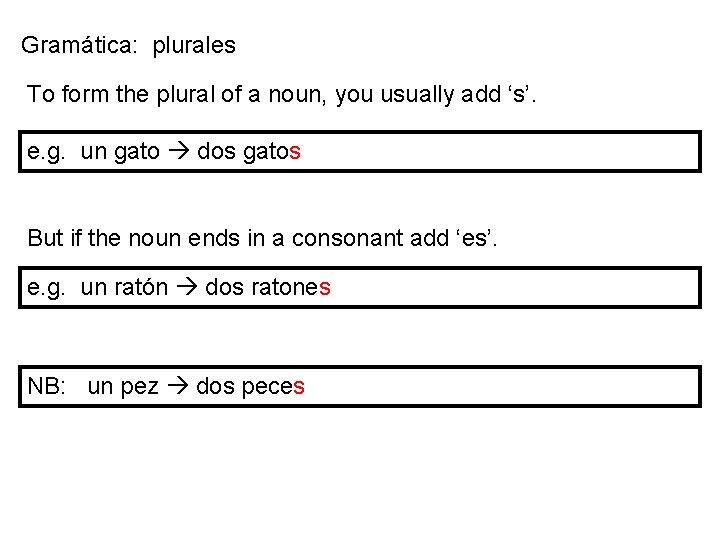Click the sentence about adding 'es'
Viewport: 720px width, 540px height.
tap(262, 238)
